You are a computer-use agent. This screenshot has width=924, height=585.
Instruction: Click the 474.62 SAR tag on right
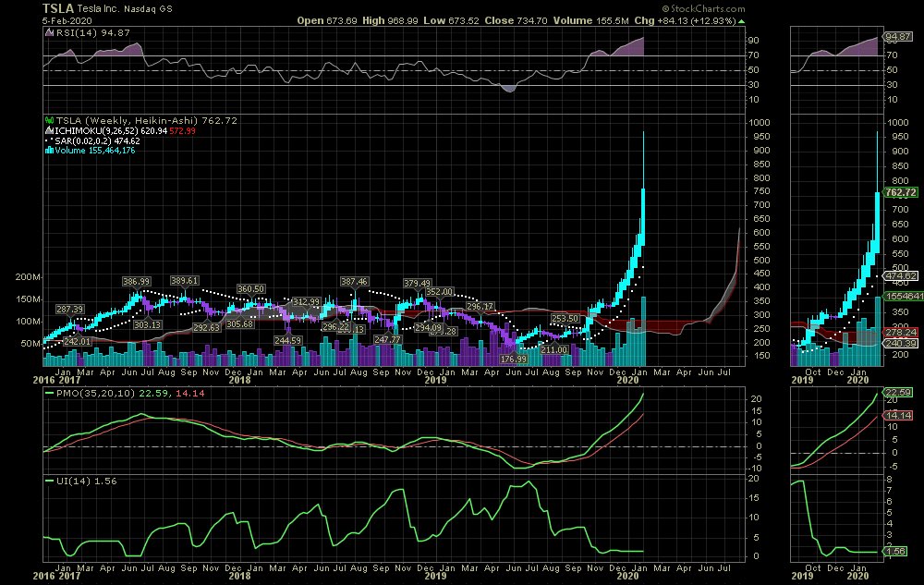tap(900, 275)
